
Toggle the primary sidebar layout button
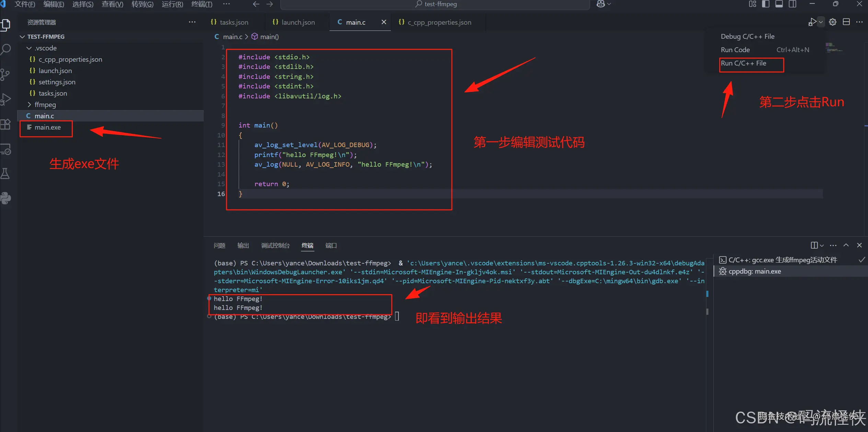pos(766,4)
